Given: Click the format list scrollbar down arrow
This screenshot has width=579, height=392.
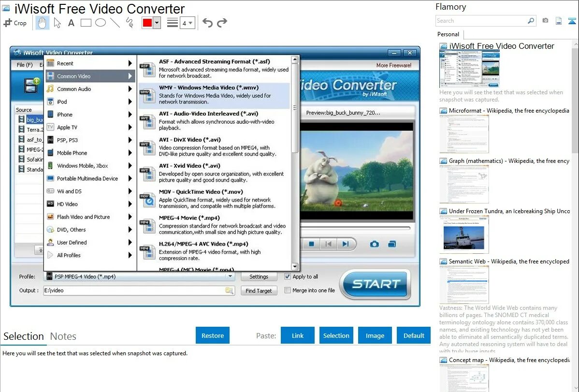Looking at the screenshot, I should click(x=295, y=266).
